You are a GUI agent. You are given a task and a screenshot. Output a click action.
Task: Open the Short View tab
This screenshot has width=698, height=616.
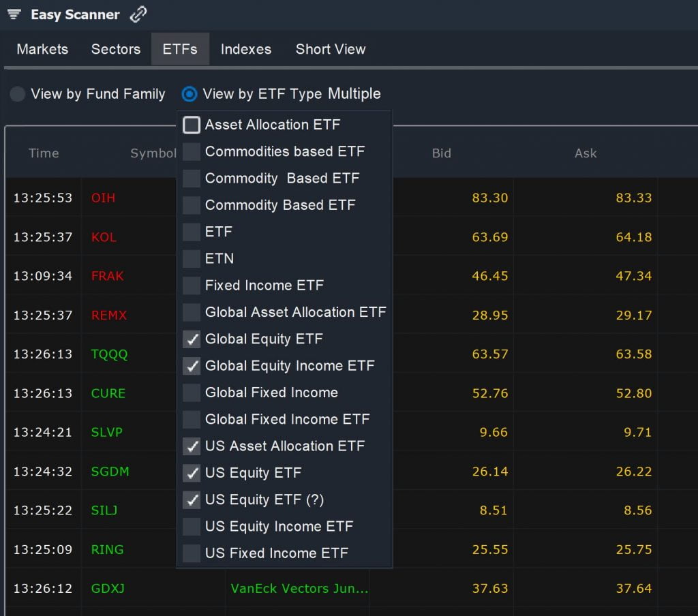tap(330, 48)
